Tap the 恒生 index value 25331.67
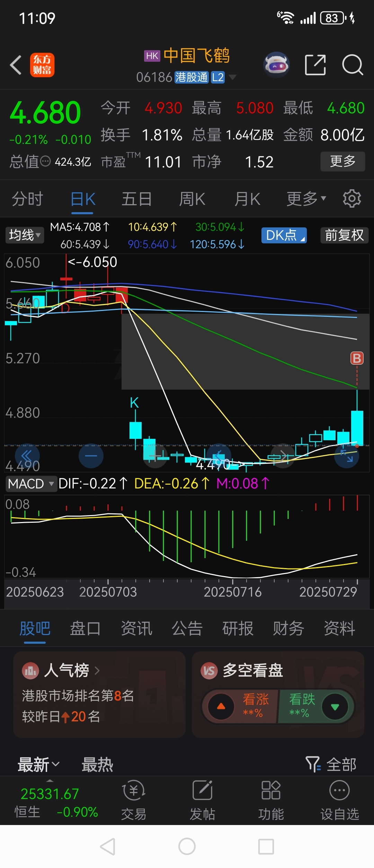 tap(50, 793)
